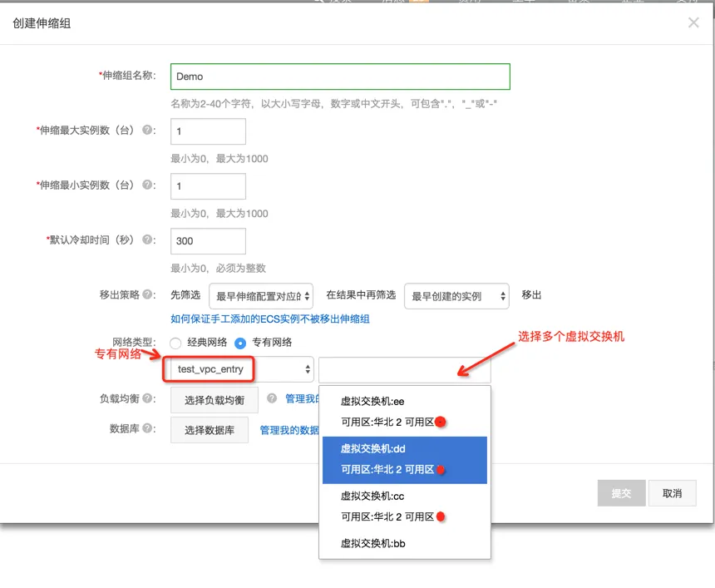Click the 选择负载均衡 button
The height and width of the screenshot is (588, 715).
216,400
